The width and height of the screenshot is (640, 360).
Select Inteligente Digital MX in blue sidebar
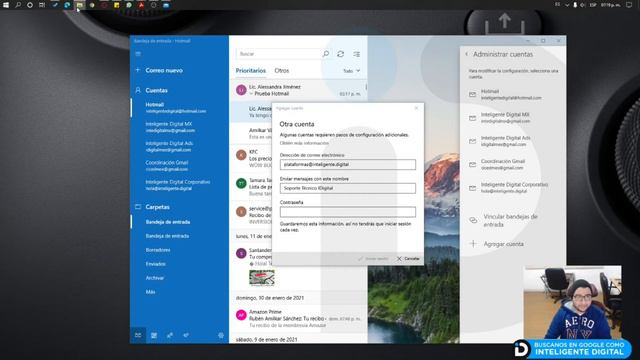(180, 127)
